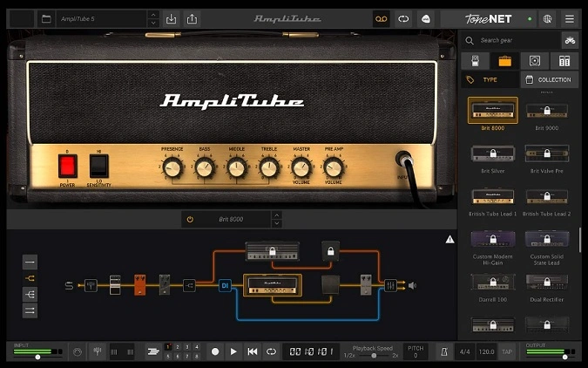This screenshot has width=588, height=368.
Task: Click the AmpliTube 5 preset name field
Action: point(101,19)
